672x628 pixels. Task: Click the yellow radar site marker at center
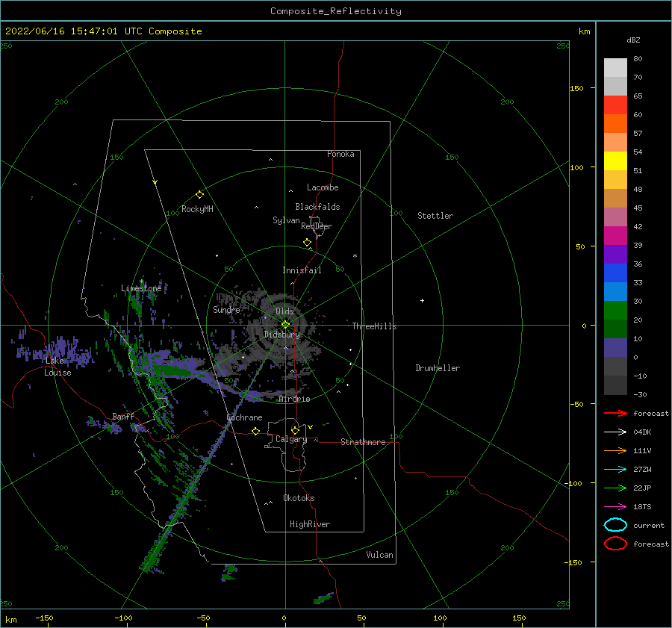[285, 325]
